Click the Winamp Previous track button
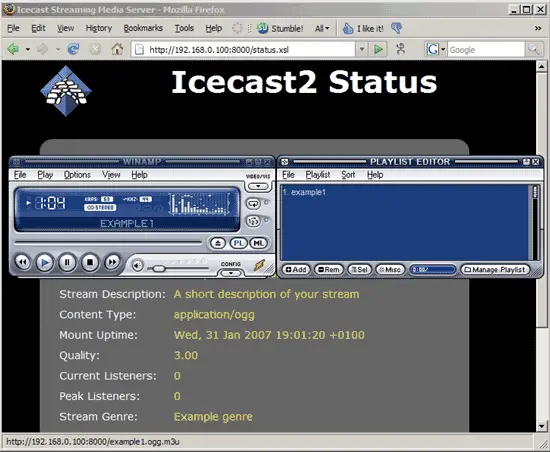 point(23,262)
